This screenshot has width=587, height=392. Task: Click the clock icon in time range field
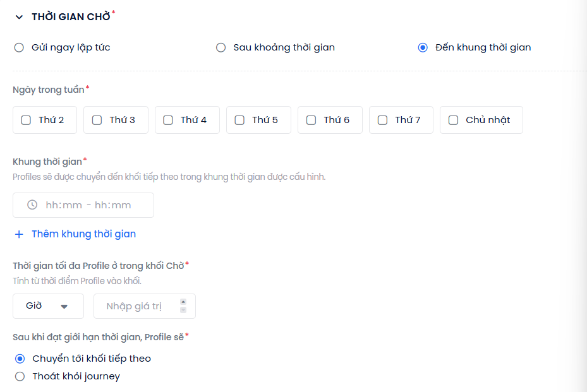pos(32,205)
